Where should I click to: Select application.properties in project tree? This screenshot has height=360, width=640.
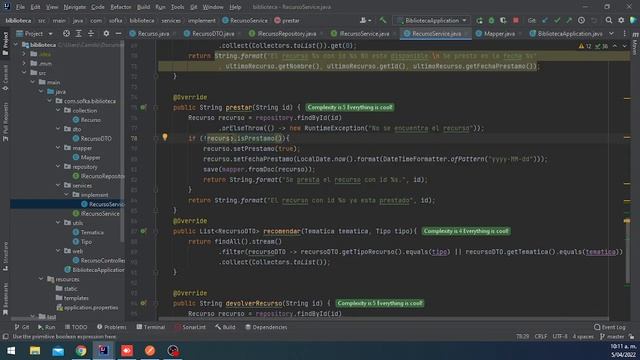coord(87,307)
